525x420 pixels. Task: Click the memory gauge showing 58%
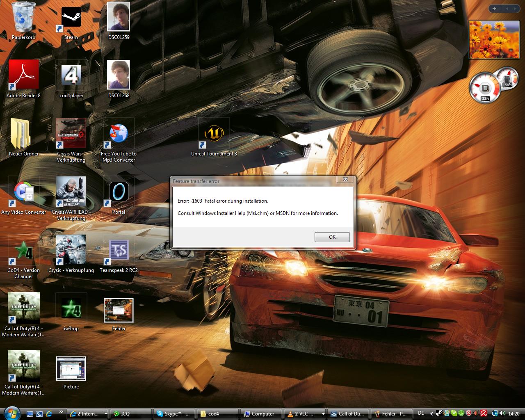(x=507, y=79)
